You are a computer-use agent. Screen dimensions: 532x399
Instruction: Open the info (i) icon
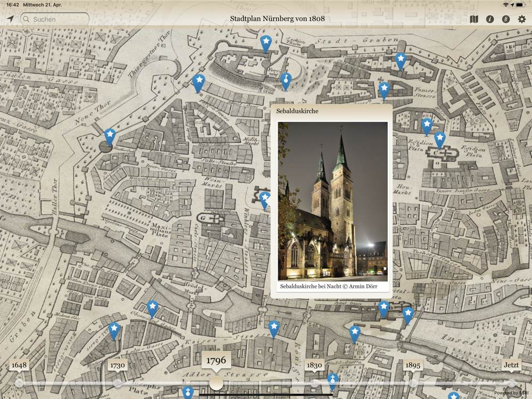[490, 19]
